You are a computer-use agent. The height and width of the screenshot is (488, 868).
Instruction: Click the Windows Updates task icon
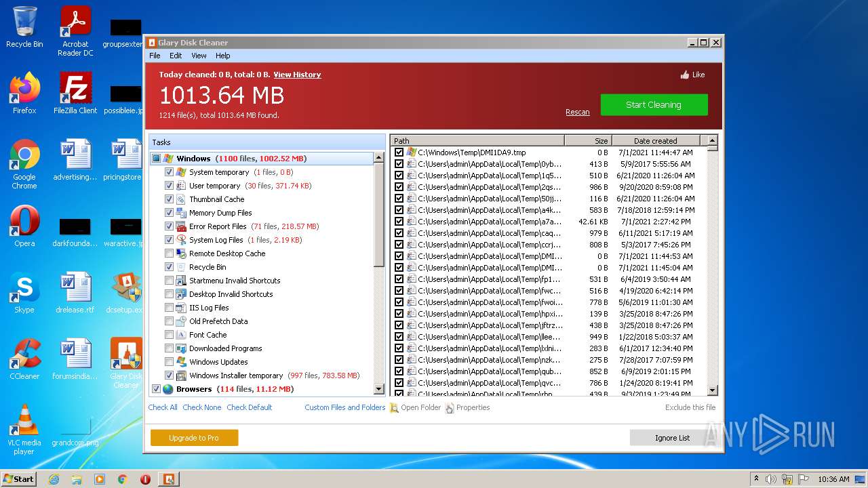(x=181, y=362)
